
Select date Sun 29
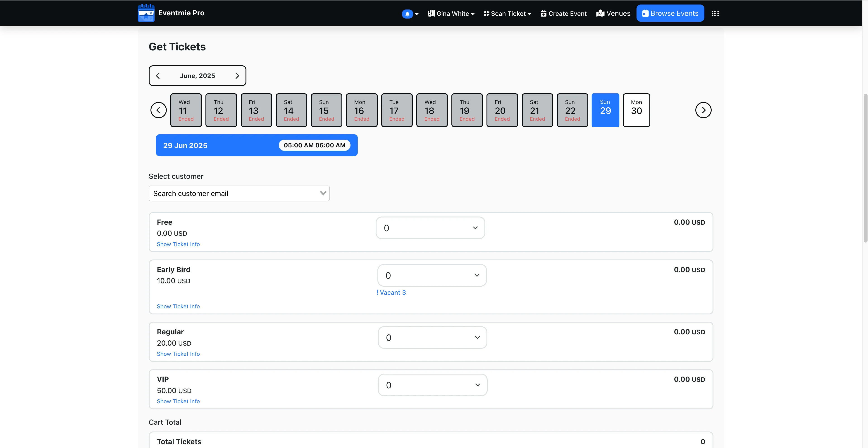pyautogui.click(x=605, y=110)
